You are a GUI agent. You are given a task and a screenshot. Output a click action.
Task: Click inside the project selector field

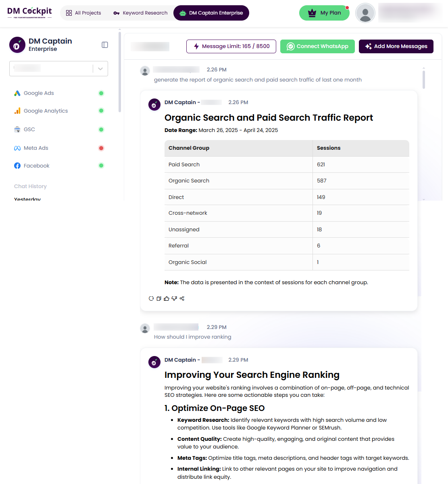(x=58, y=69)
